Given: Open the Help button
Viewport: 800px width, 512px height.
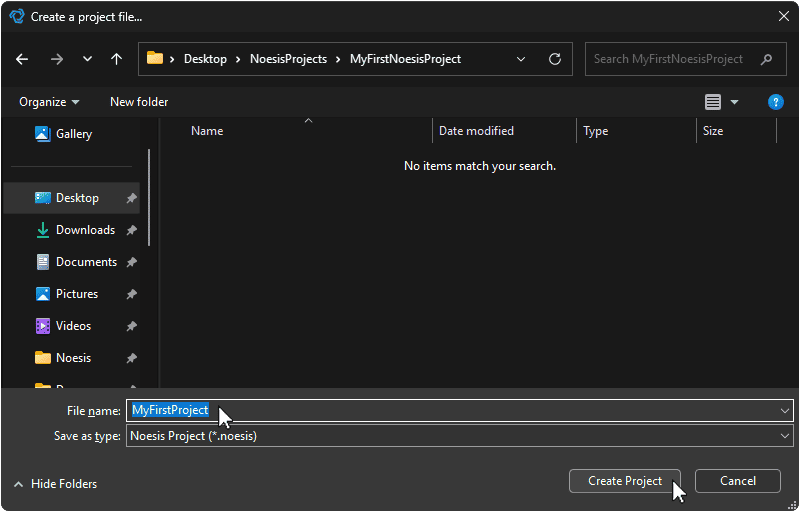Looking at the screenshot, I should click(x=776, y=102).
